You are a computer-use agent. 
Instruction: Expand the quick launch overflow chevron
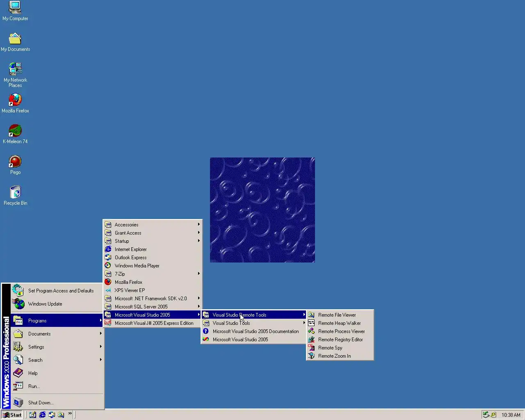(x=70, y=413)
